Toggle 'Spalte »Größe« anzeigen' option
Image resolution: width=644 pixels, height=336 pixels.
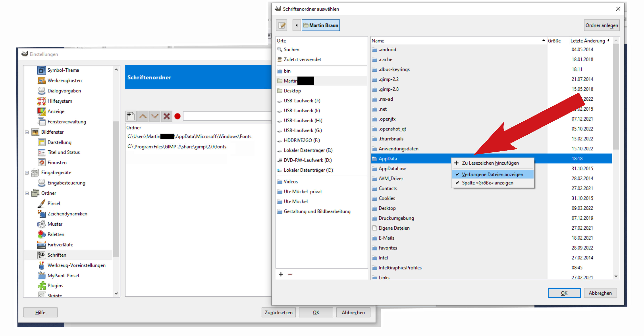(487, 183)
